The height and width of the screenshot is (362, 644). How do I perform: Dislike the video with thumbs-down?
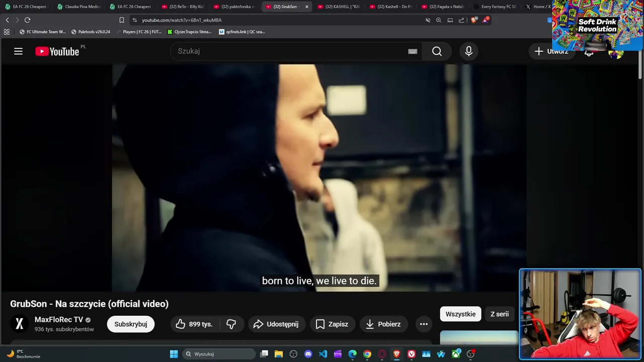[231, 324]
